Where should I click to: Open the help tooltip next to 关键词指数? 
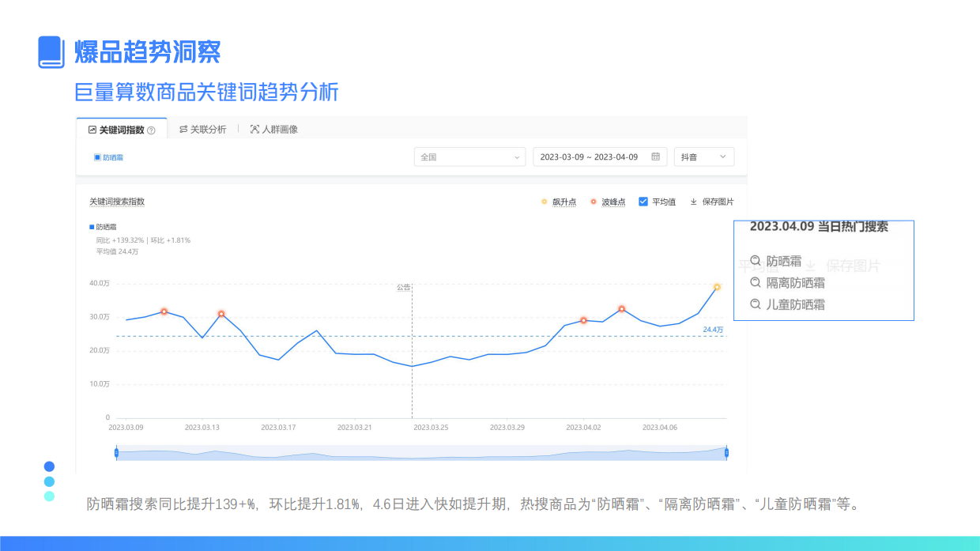pyautogui.click(x=149, y=129)
